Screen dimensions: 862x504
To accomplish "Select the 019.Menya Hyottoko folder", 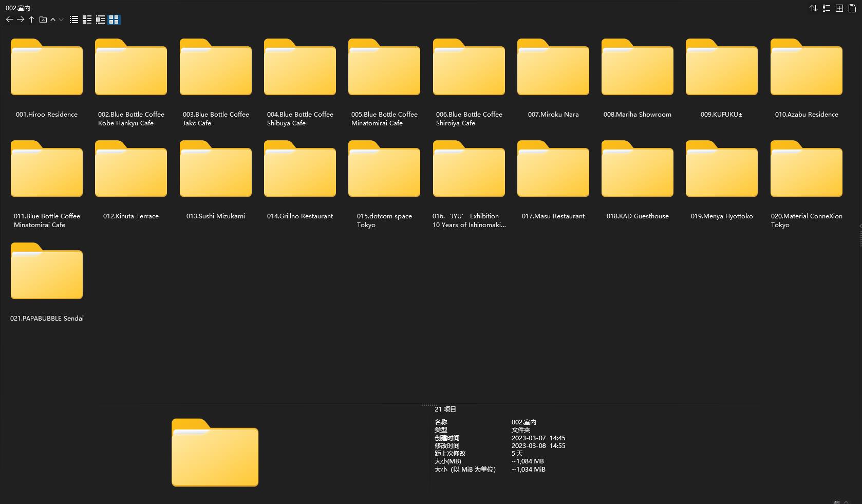I will 722,180.
